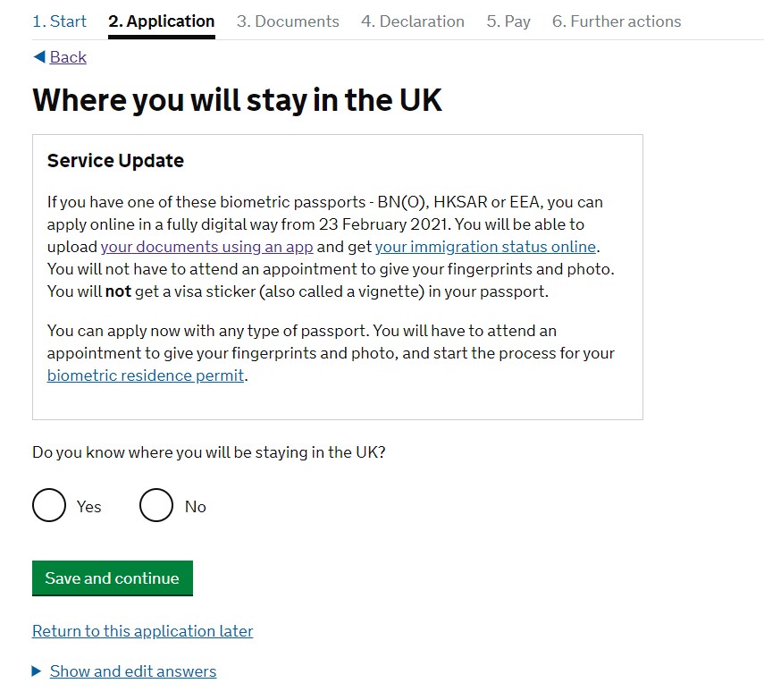Jump to the 4. Declaration step
The width and height of the screenshot is (764, 700).
[x=413, y=21]
